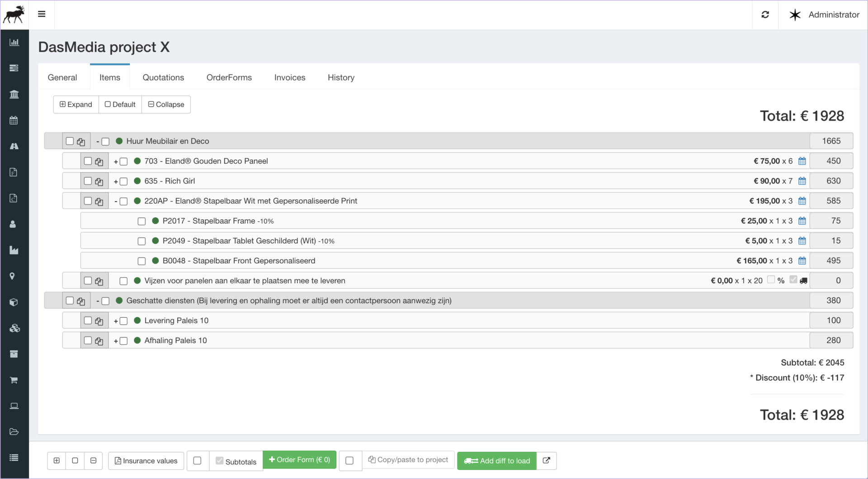Expand the Afhaling Paleis 10 row
This screenshot has width=868, height=479.
point(116,341)
